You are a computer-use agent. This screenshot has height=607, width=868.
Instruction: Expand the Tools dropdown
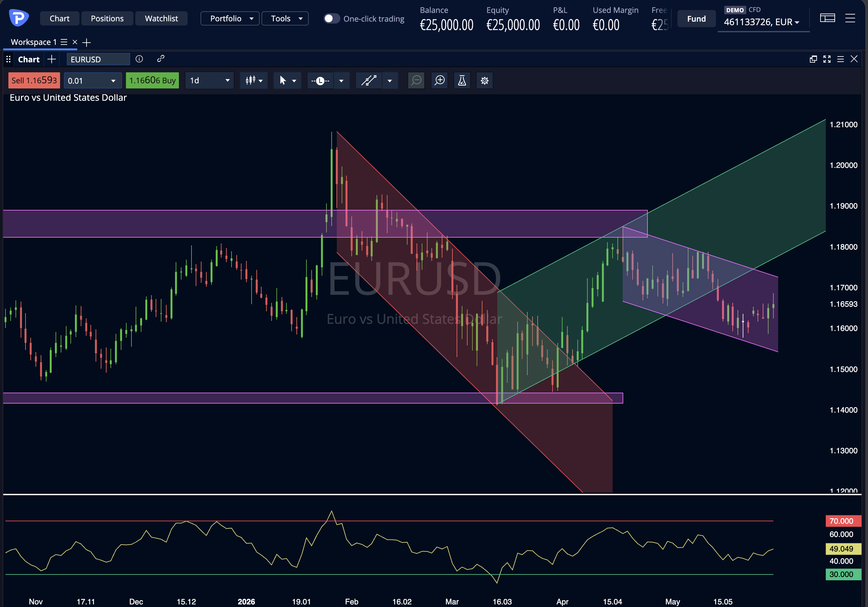click(285, 18)
